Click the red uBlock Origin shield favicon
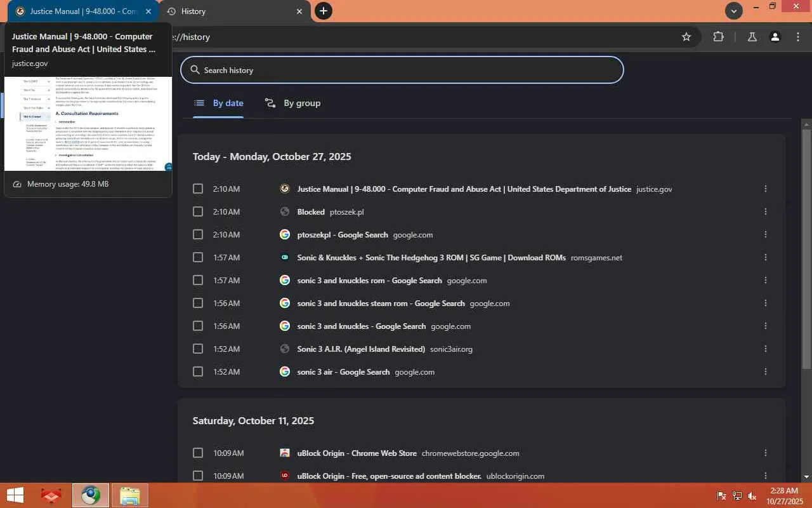 pos(285,476)
